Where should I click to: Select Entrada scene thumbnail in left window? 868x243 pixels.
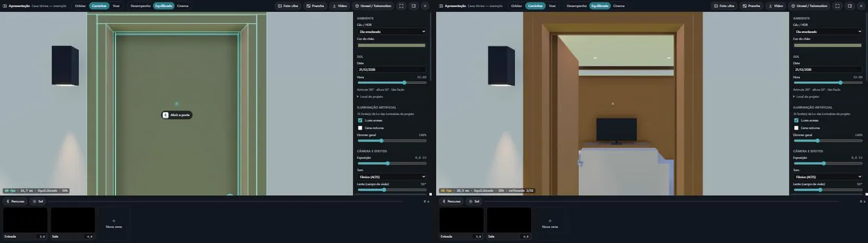(x=25, y=223)
